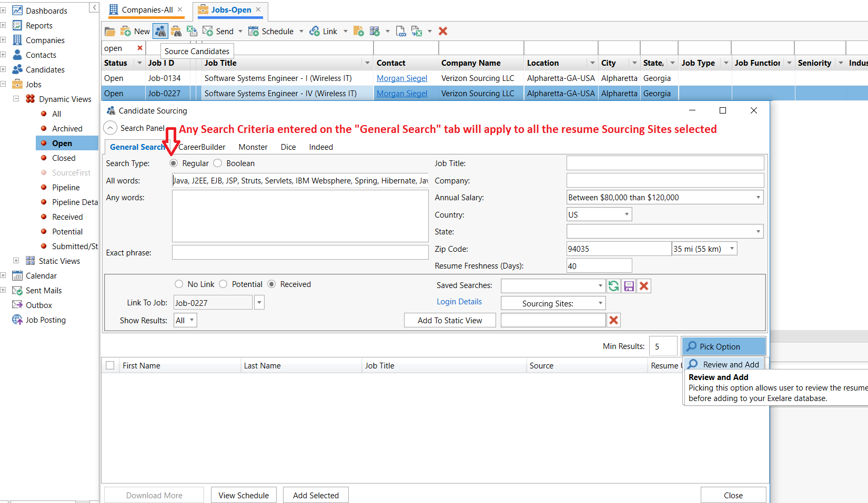
Task: Switch to the Dice tab
Action: click(x=288, y=147)
